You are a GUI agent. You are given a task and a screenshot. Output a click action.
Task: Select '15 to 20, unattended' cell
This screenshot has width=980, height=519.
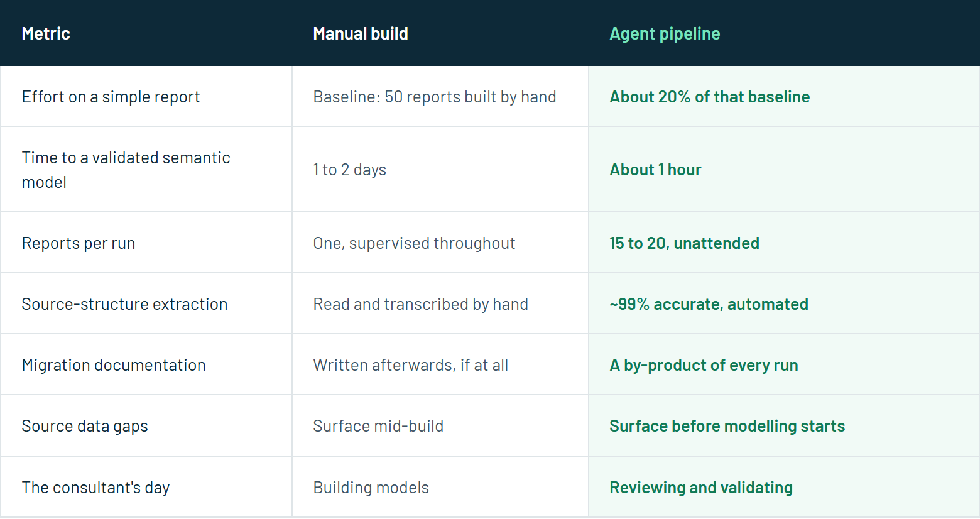(x=784, y=243)
